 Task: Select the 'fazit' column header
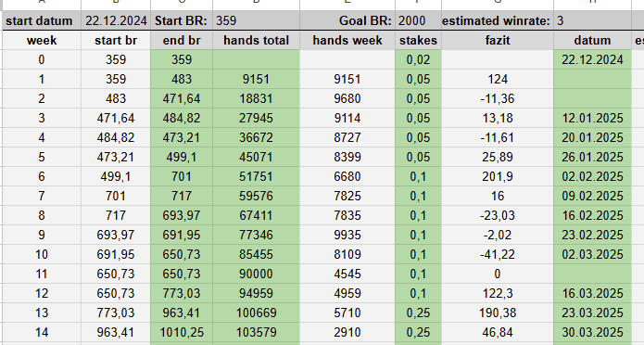pyautogui.click(x=498, y=40)
